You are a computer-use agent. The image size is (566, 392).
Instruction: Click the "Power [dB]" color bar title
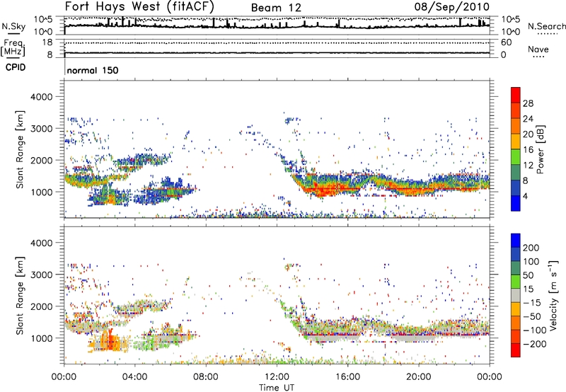(541, 149)
